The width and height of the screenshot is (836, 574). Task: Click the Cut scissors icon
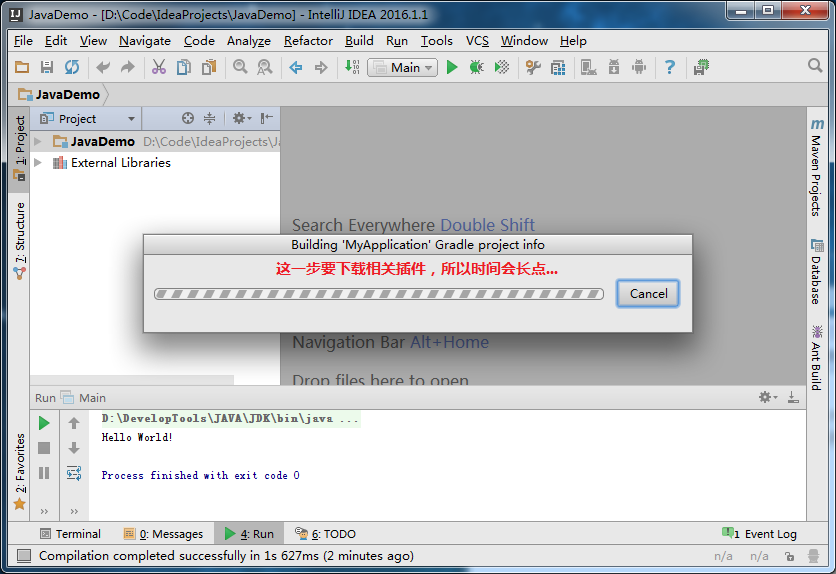(159, 67)
